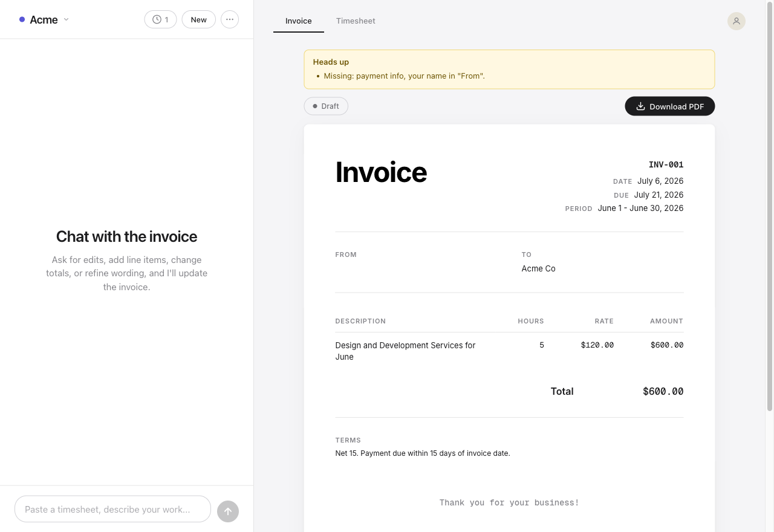
Task: Open the history clock button showing 1
Action: (160, 19)
